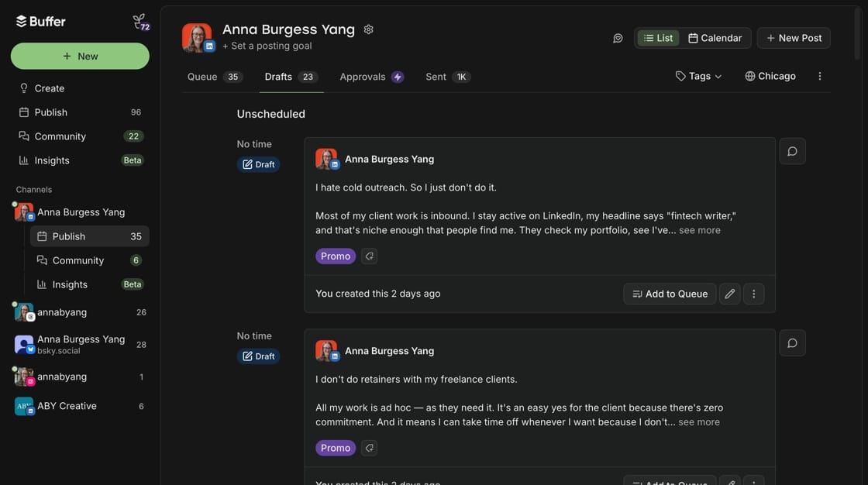868x485 pixels.
Task: Open more options for cold outreach post
Action: tap(753, 294)
